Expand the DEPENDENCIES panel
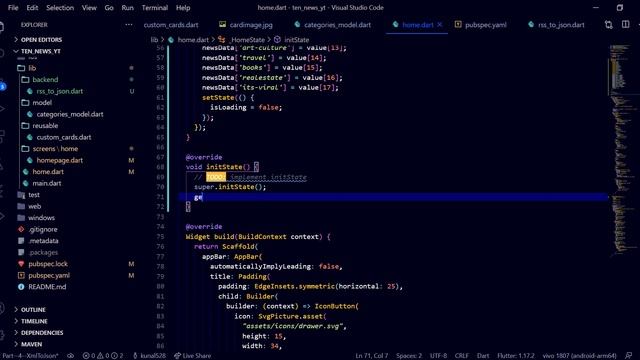This screenshot has height=360, width=640. pyautogui.click(x=42, y=333)
